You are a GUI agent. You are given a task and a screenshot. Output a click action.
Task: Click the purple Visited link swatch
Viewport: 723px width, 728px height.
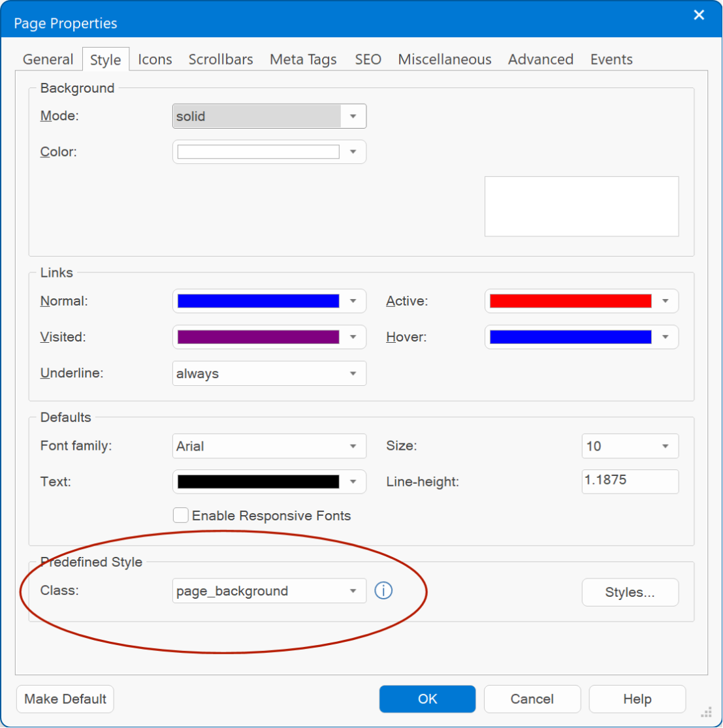point(258,337)
